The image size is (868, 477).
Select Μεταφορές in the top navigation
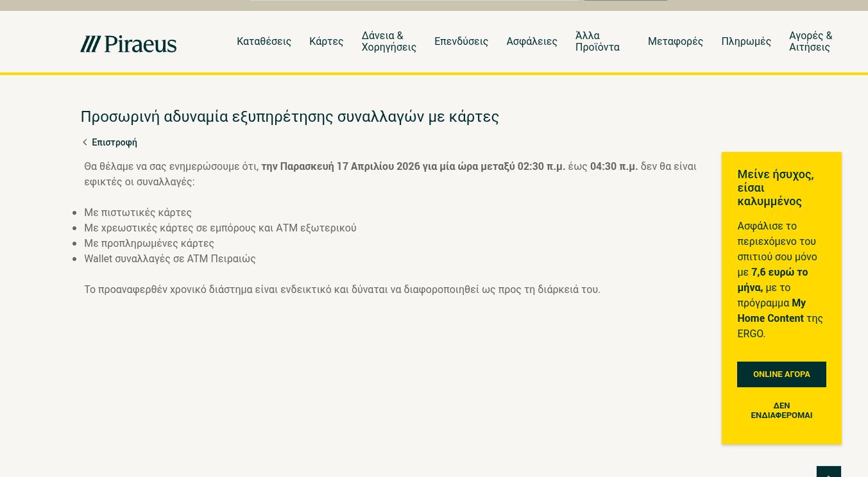point(675,42)
